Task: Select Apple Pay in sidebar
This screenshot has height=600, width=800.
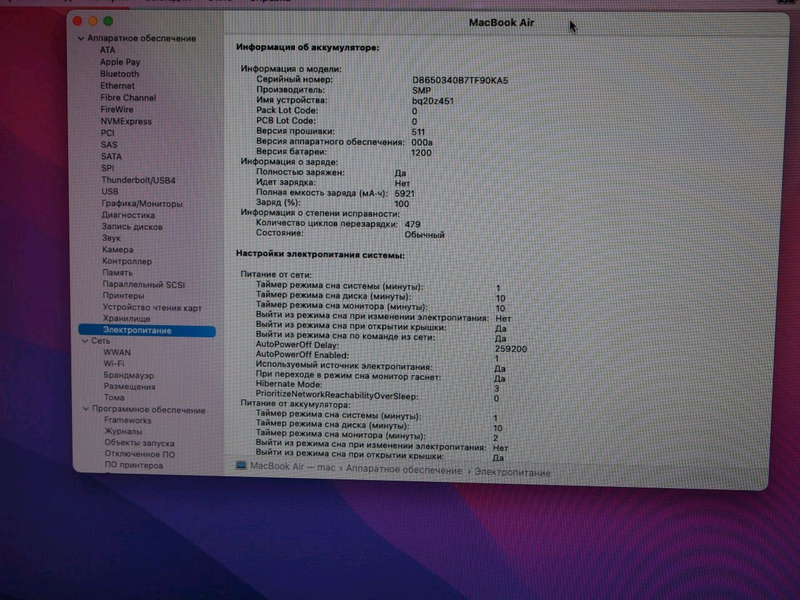Action: click(x=120, y=62)
